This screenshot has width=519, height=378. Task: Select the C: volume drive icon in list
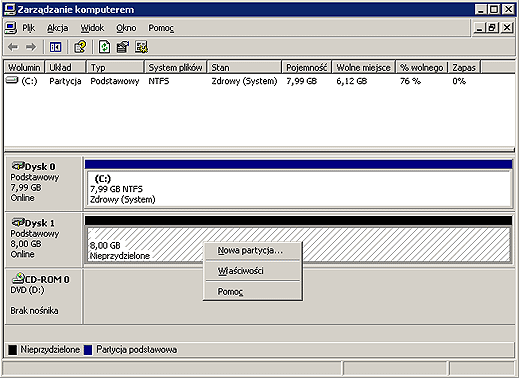(x=12, y=80)
